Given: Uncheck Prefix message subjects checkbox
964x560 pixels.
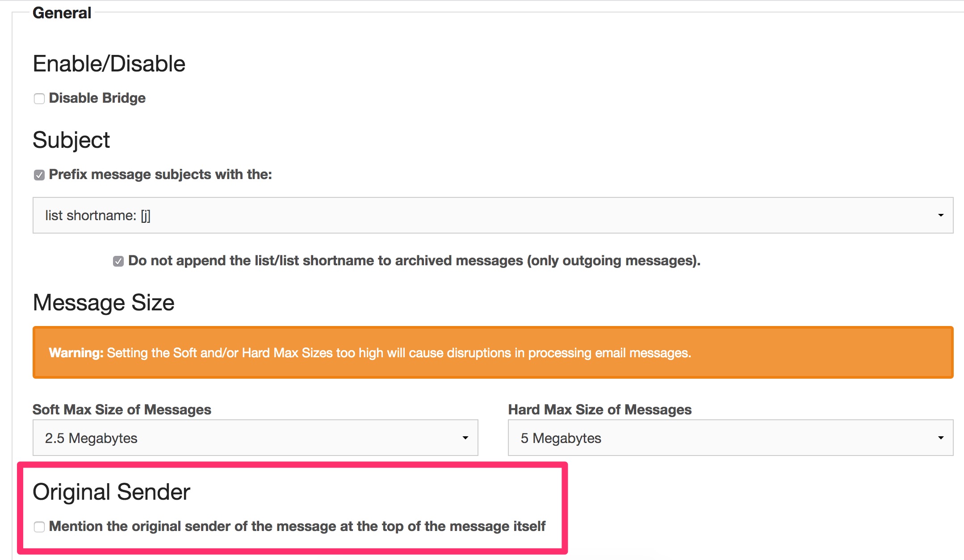Looking at the screenshot, I should (x=39, y=175).
